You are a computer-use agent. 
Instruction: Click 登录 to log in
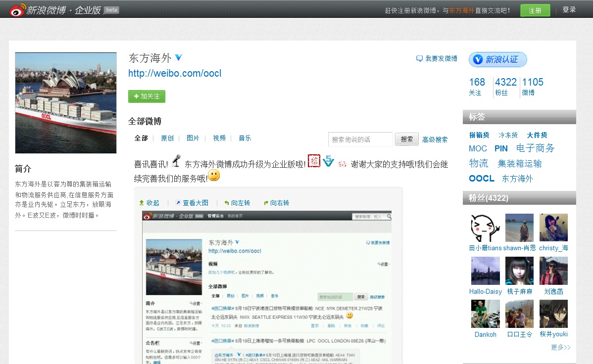click(569, 9)
